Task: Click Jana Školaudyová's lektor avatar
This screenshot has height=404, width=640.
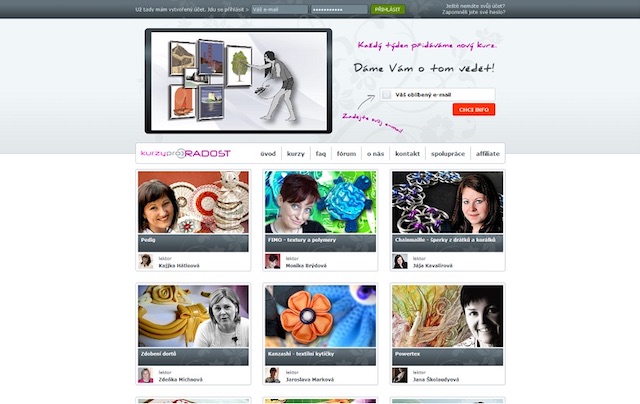Action: click(400, 375)
